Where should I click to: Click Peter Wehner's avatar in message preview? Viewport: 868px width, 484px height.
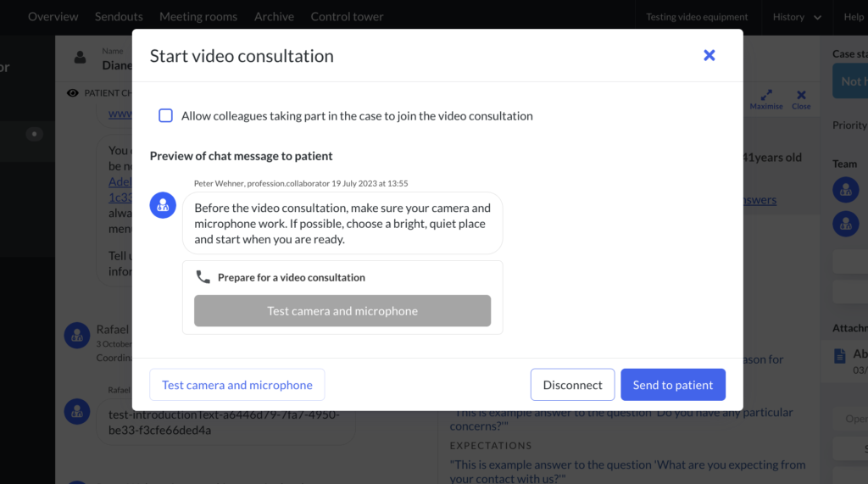click(163, 205)
